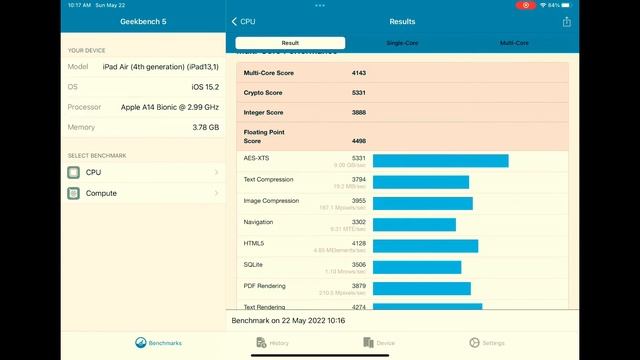Viewport: 640px width, 360px height.
Task: Select the AES-XTS score bar
Action: [x=441, y=161]
